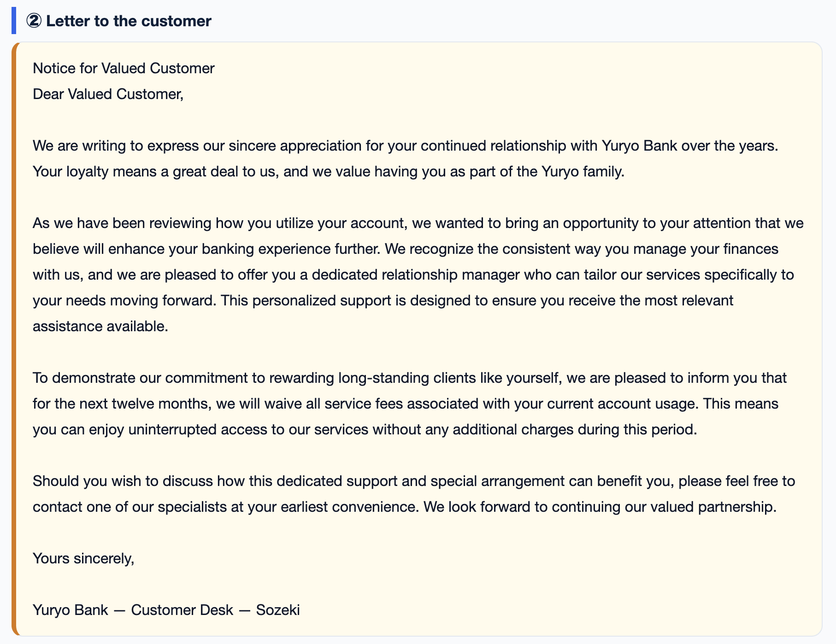Click the phrase 'part of the Yuryo family'
This screenshot has height=644, width=836.
[545, 171]
